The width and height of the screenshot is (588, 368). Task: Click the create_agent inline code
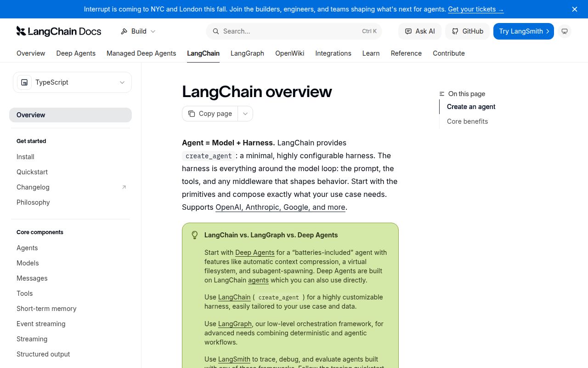click(x=209, y=156)
